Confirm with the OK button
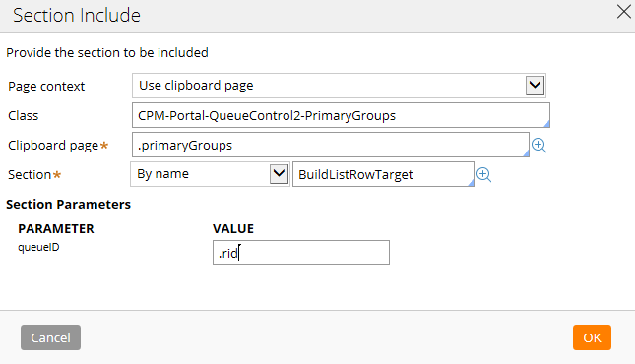This screenshot has height=364, width=635. (x=592, y=337)
